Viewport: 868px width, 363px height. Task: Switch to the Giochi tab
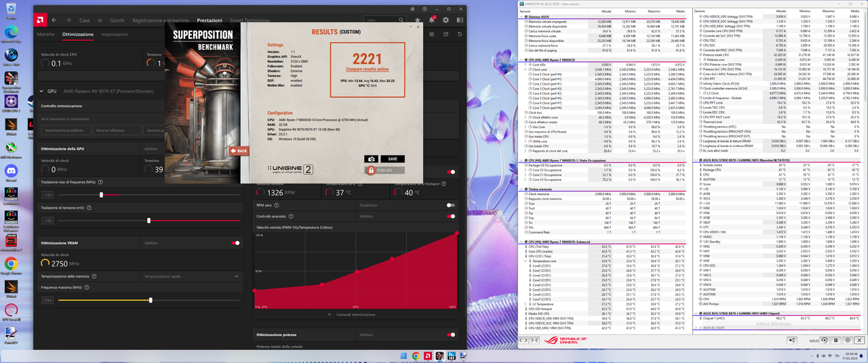117,20
